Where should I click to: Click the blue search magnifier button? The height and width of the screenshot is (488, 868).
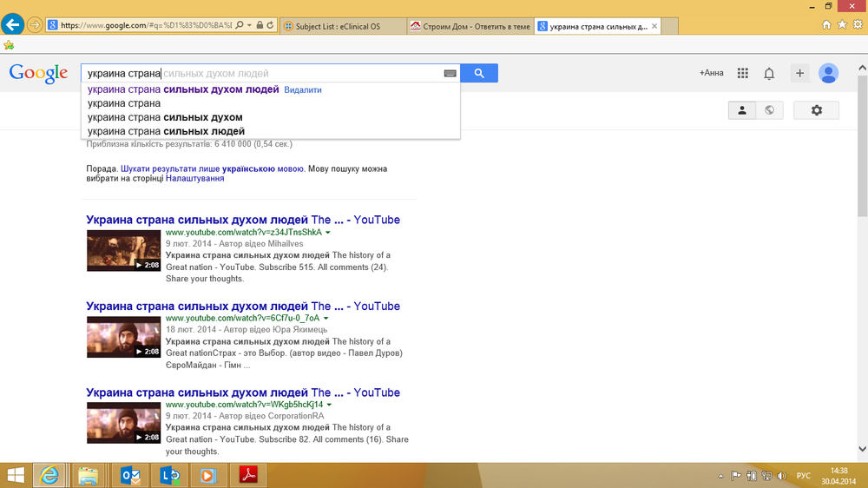[479, 73]
